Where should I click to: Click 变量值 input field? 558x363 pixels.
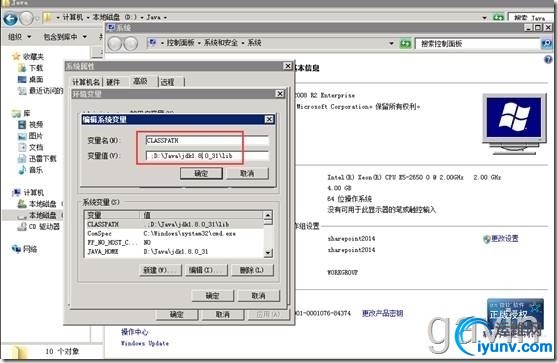coord(207,156)
